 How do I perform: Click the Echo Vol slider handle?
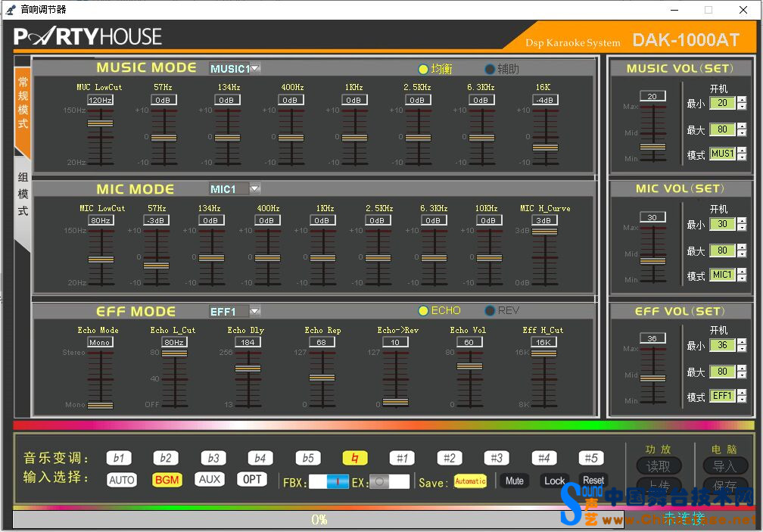[469, 366]
